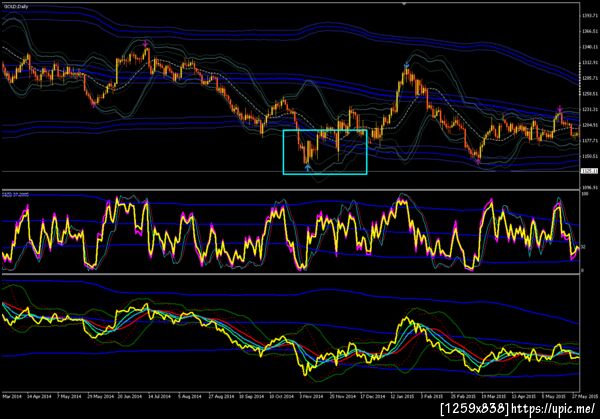Click the 17 Dec 2014 date label
Viewport: 600px width, 419px height.
[373, 396]
